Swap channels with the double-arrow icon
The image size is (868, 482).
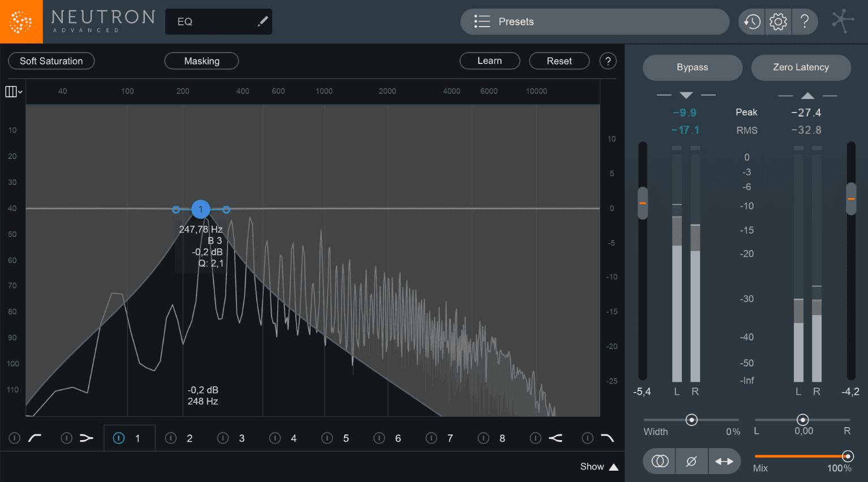click(x=724, y=461)
